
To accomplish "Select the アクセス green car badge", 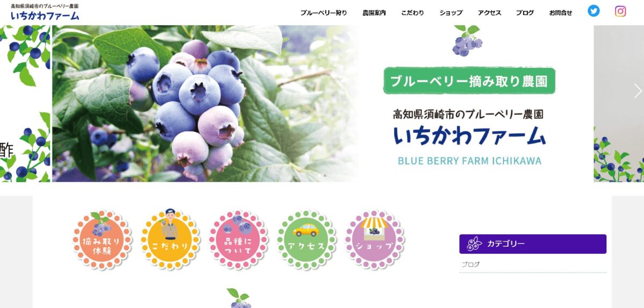I will (306, 240).
